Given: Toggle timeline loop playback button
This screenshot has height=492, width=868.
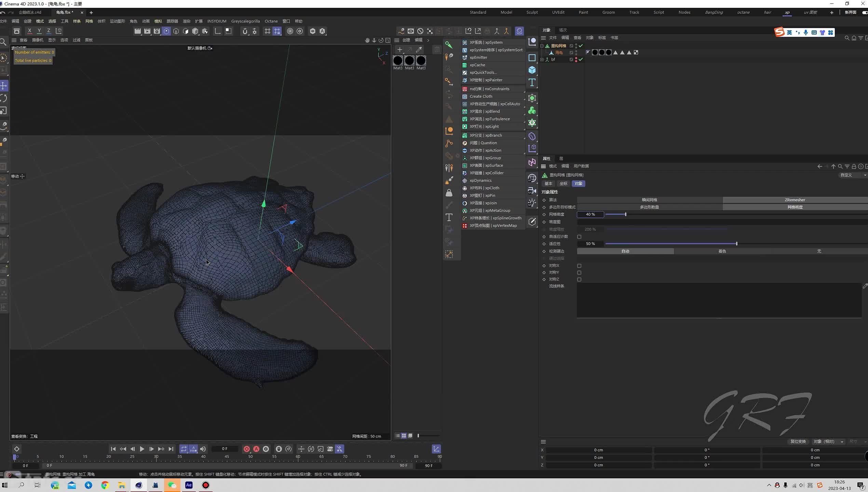Looking at the screenshot, I should pyautogui.click(x=184, y=449).
